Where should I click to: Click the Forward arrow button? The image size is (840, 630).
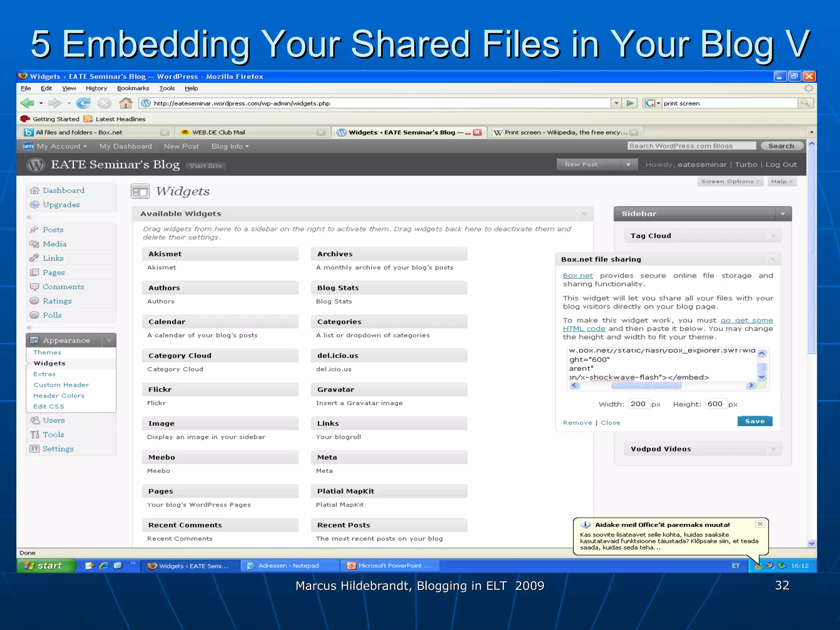55,103
